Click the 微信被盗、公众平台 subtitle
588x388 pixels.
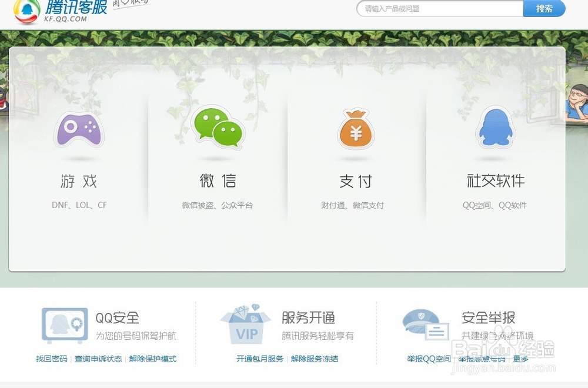tap(218, 205)
